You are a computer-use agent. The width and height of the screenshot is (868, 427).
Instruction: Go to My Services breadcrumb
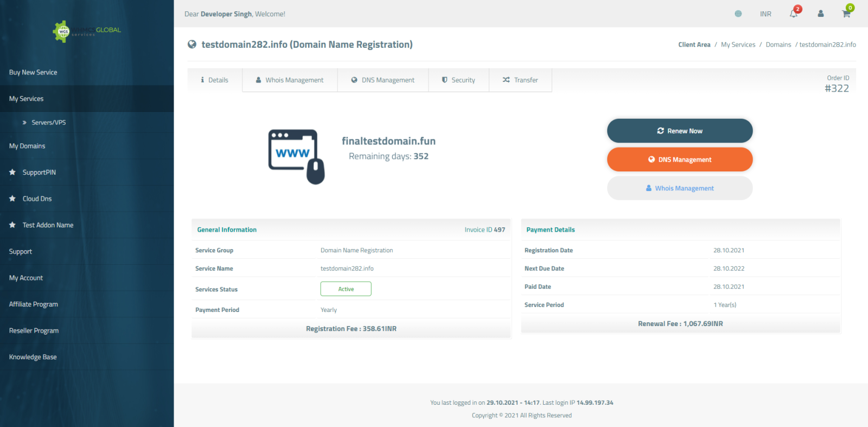click(x=738, y=44)
